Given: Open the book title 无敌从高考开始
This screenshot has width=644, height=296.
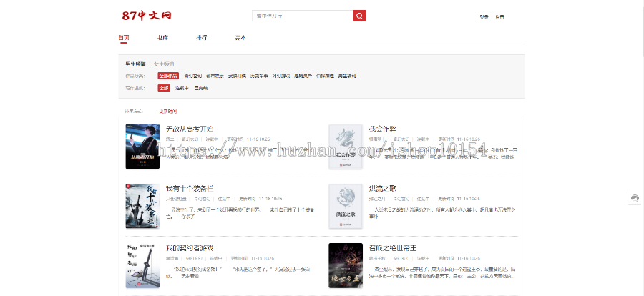Looking at the screenshot, I should point(190,129).
